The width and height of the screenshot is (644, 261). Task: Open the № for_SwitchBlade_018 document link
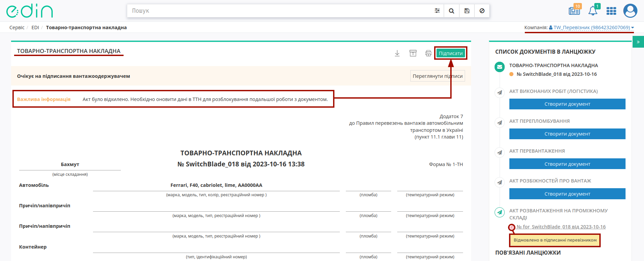coord(561,227)
